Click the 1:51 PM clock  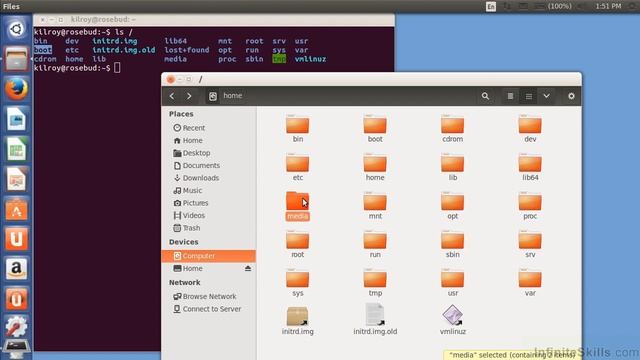pos(608,6)
